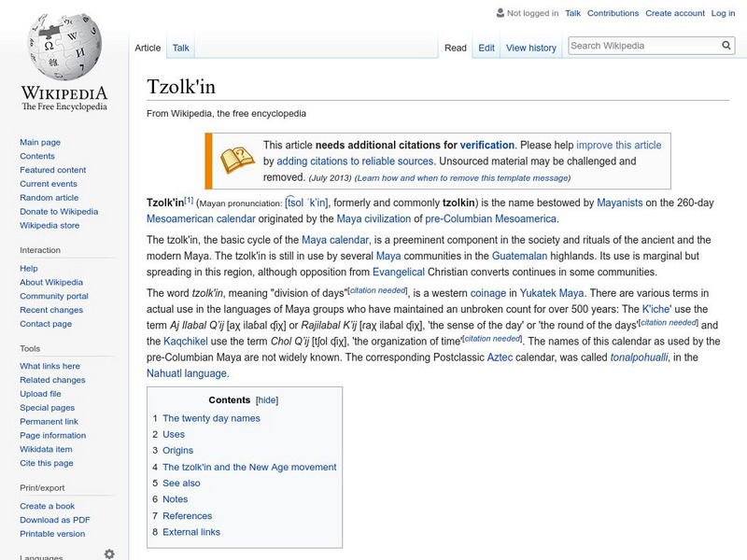747x560 pixels.
Task: Jump to New Age movement section
Action: pos(249,468)
